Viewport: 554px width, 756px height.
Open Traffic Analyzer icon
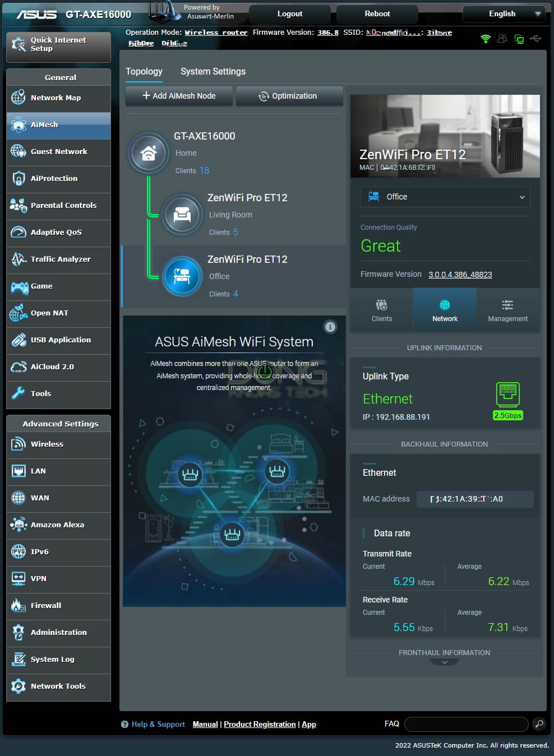[x=19, y=259]
